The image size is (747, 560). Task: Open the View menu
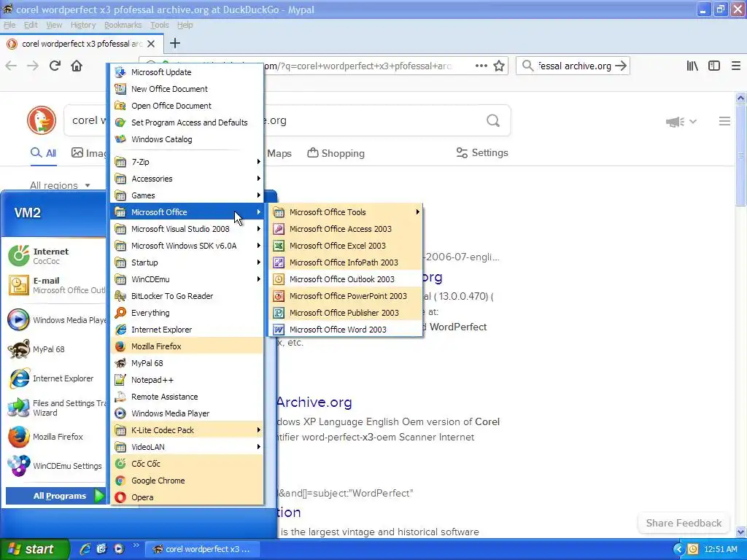coord(54,25)
